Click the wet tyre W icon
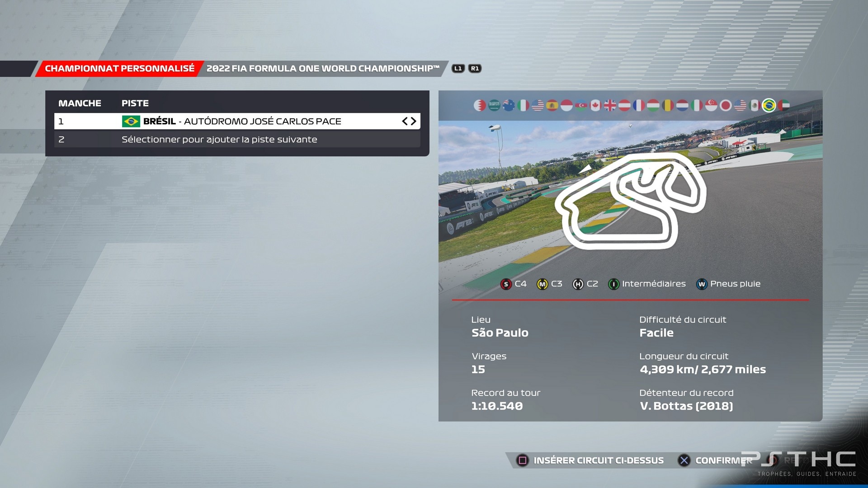Screen dimensions: 868x488 (702, 284)
